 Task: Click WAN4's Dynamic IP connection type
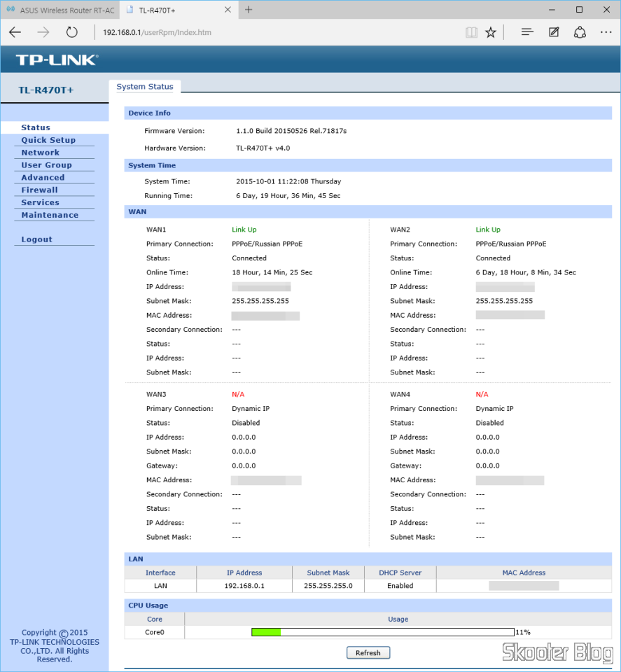coord(494,409)
